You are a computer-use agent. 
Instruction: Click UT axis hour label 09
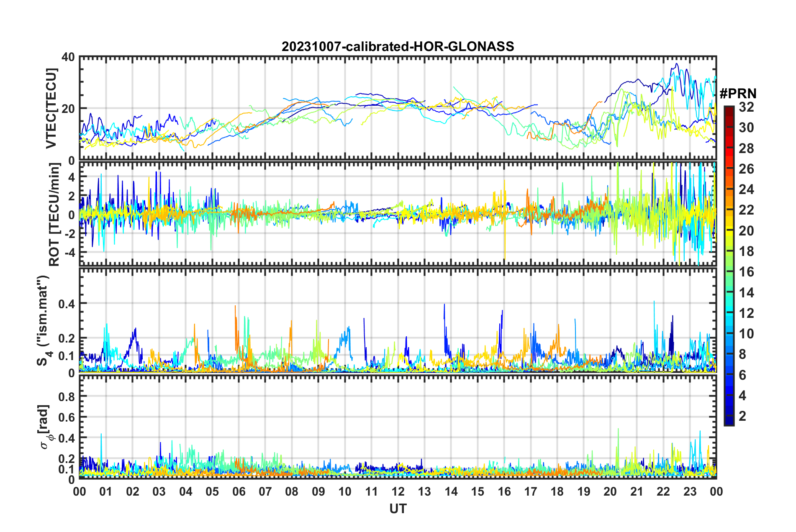coord(318,491)
